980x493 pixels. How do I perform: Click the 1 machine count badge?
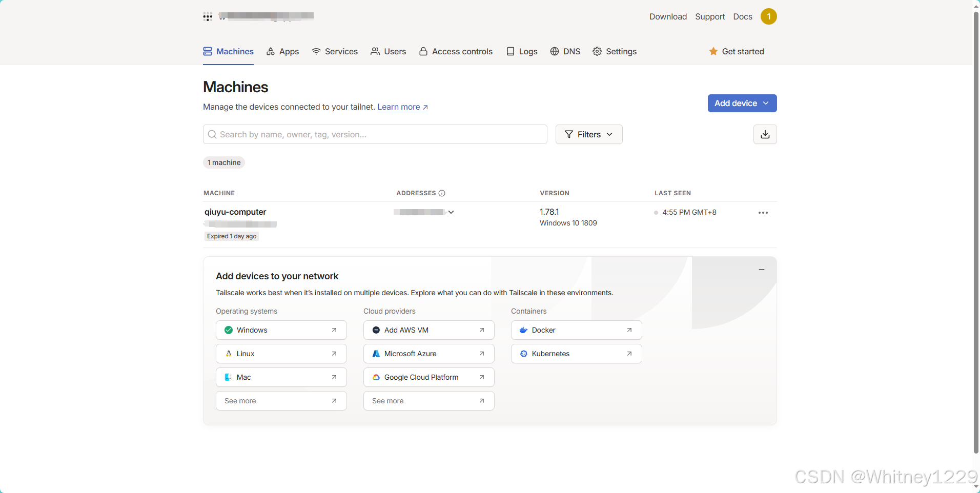coord(224,162)
